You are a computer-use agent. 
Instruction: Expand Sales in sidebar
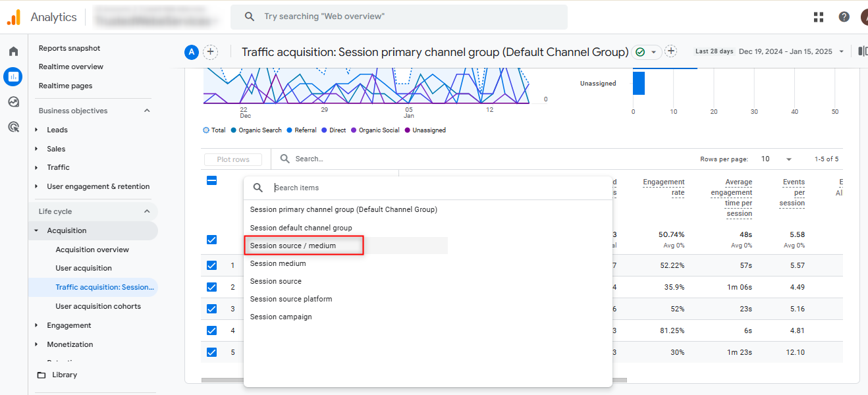37,149
